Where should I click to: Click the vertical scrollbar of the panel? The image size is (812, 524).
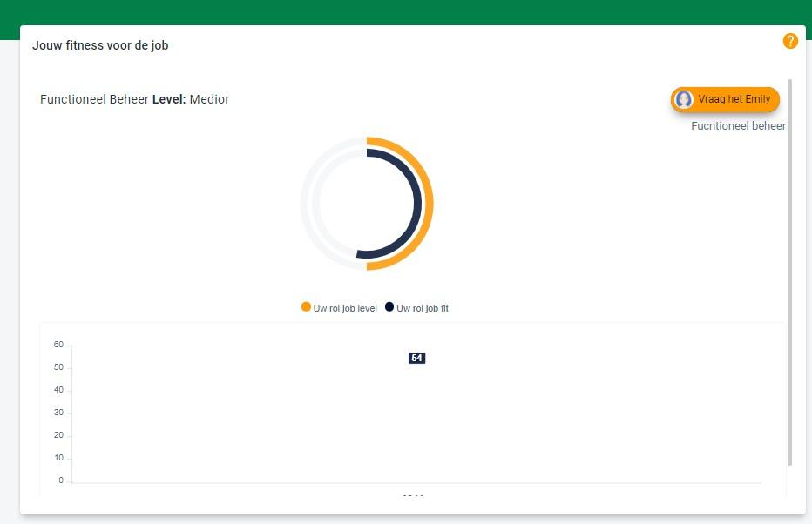(x=790, y=270)
